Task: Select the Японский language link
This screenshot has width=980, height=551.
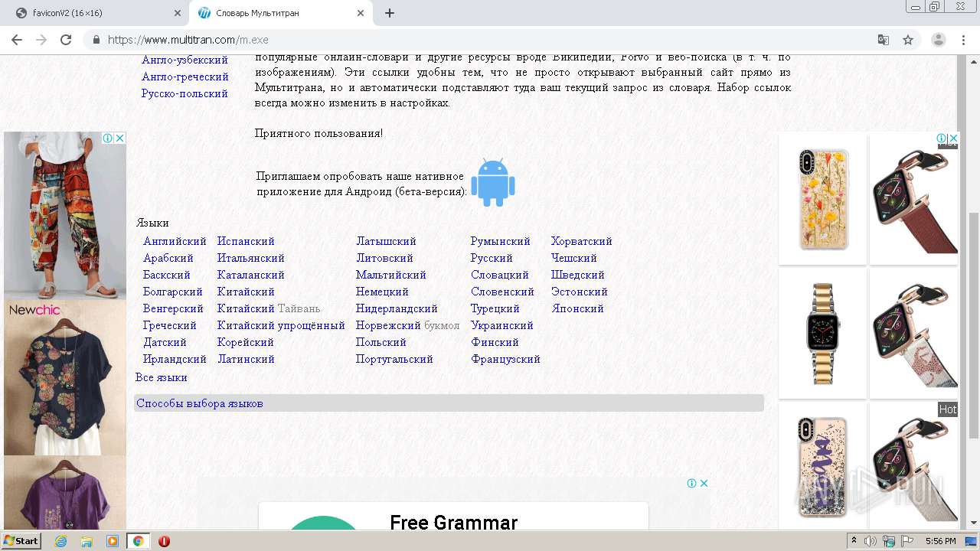Action: (x=577, y=308)
